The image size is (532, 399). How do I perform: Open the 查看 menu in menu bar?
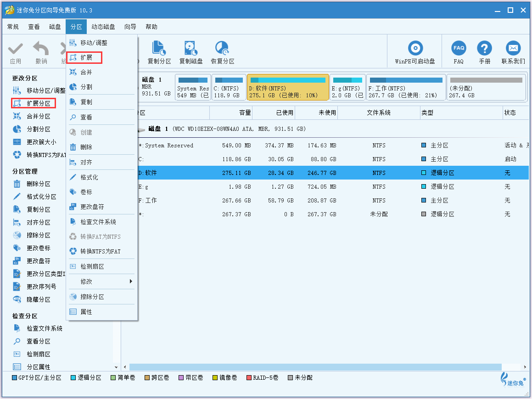(34, 27)
